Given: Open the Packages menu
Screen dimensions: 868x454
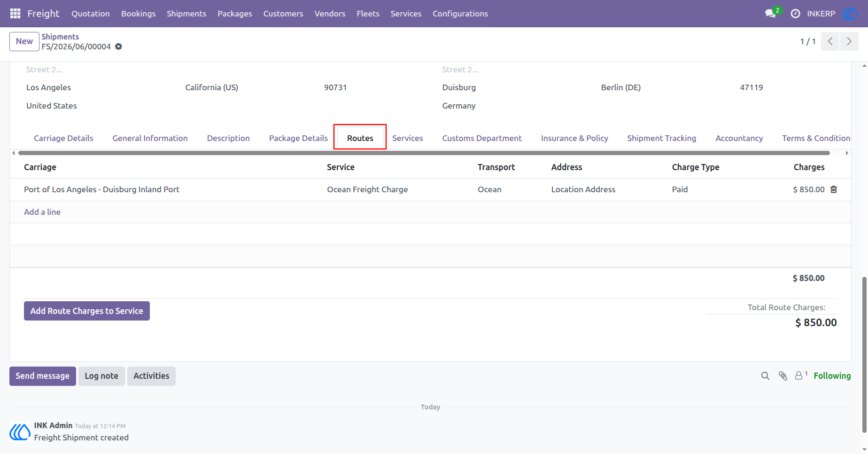Looking at the screenshot, I should [x=235, y=14].
